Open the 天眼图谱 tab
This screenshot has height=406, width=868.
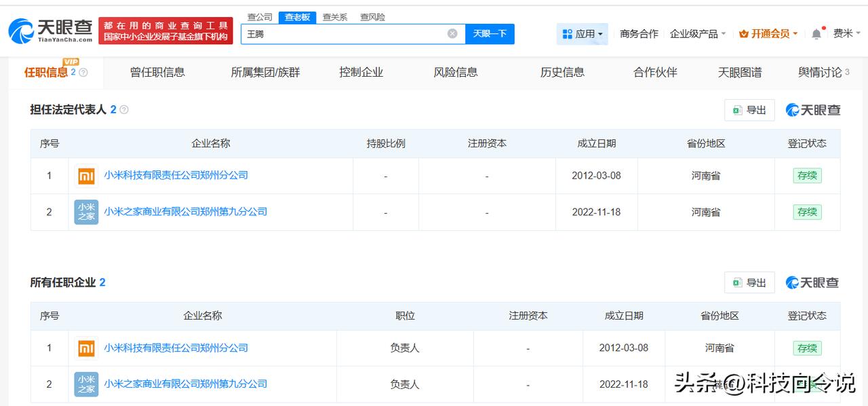(740, 72)
